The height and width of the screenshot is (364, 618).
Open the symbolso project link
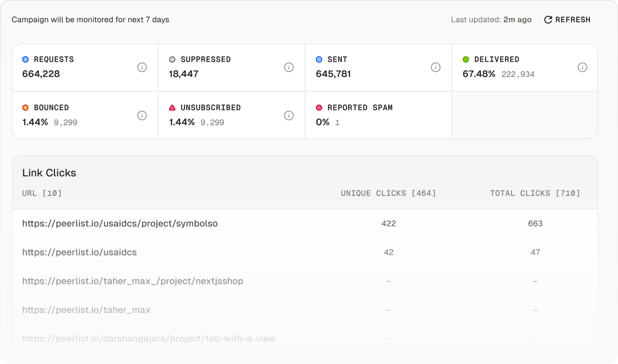[x=120, y=223]
